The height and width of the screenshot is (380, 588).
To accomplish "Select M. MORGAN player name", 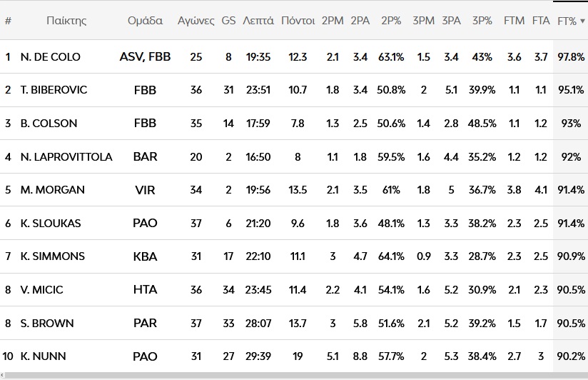I will click(53, 190).
